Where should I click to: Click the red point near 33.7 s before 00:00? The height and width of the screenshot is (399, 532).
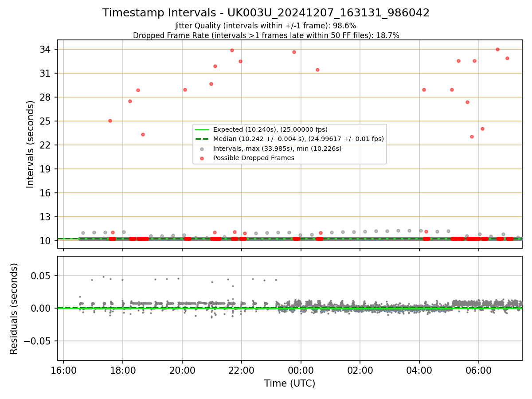click(x=294, y=52)
